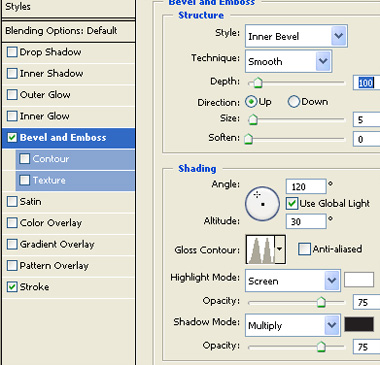The image size is (380, 365).
Task: Open the Stroke style settings row
Action: [68, 287]
